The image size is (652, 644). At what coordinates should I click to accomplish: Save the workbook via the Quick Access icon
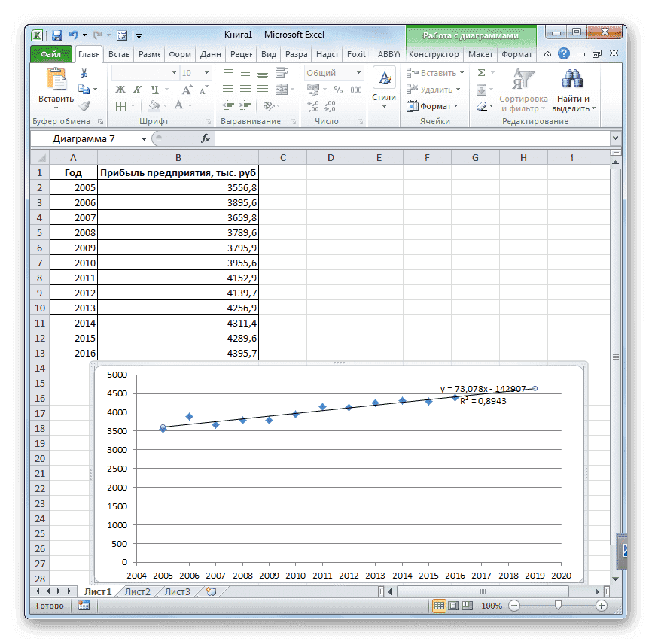pyautogui.click(x=56, y=35)
